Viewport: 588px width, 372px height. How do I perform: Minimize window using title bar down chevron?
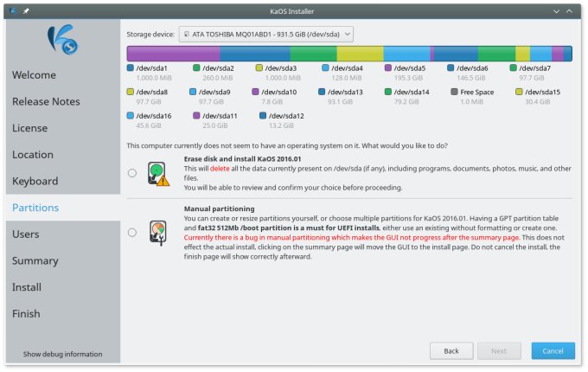(557, 11)
